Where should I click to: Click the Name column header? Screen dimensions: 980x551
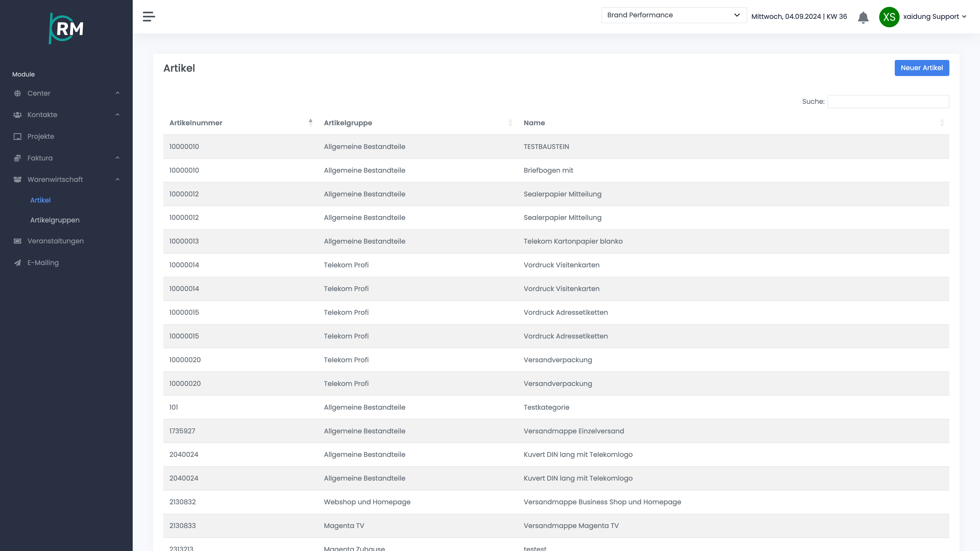[x=534, y=123]
